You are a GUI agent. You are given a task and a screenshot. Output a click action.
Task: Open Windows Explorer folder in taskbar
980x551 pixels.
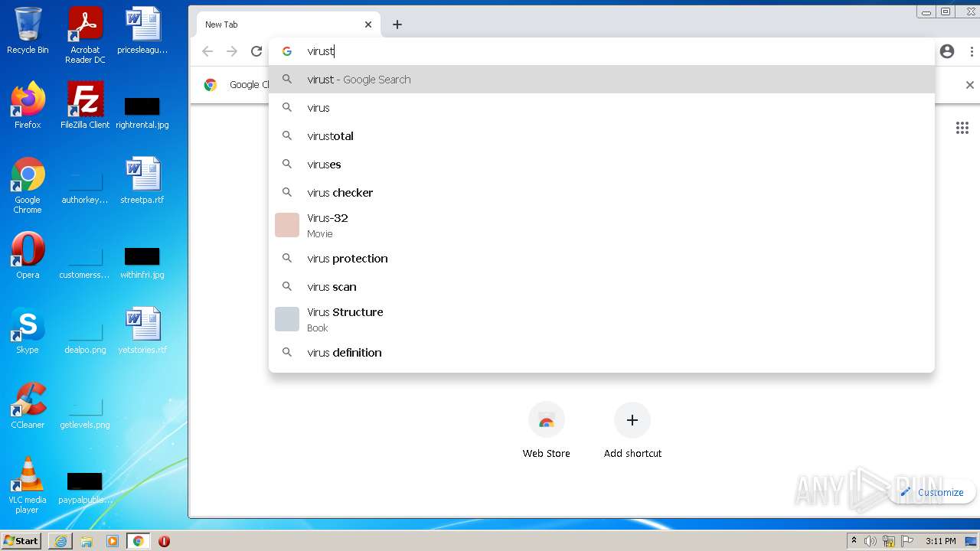[87, 541]
